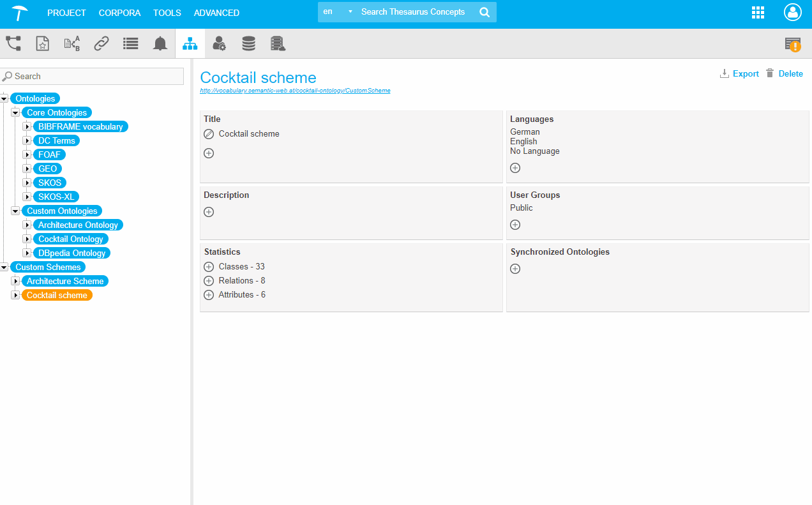Click the linked data chain icon

(101, 43)
